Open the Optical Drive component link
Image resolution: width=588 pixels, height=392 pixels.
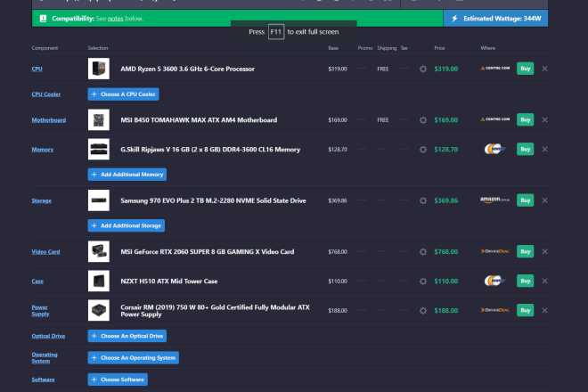click(x=48, y=336)
